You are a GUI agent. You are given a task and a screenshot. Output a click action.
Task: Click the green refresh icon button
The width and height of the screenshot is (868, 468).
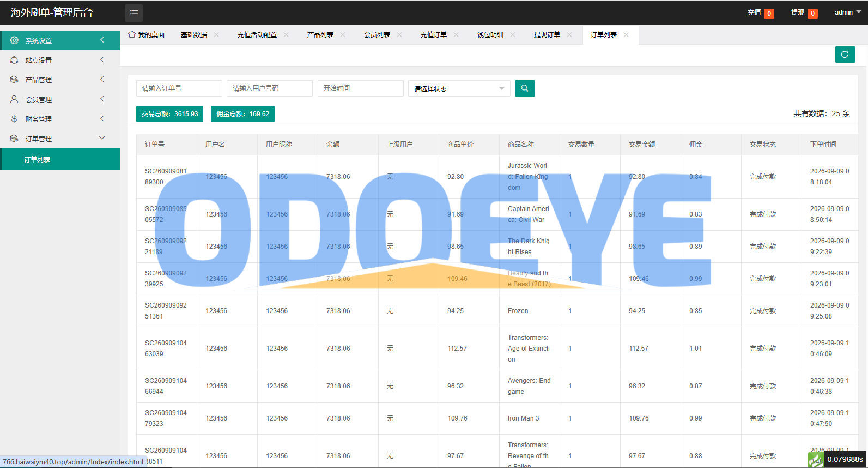click(845, 55)
